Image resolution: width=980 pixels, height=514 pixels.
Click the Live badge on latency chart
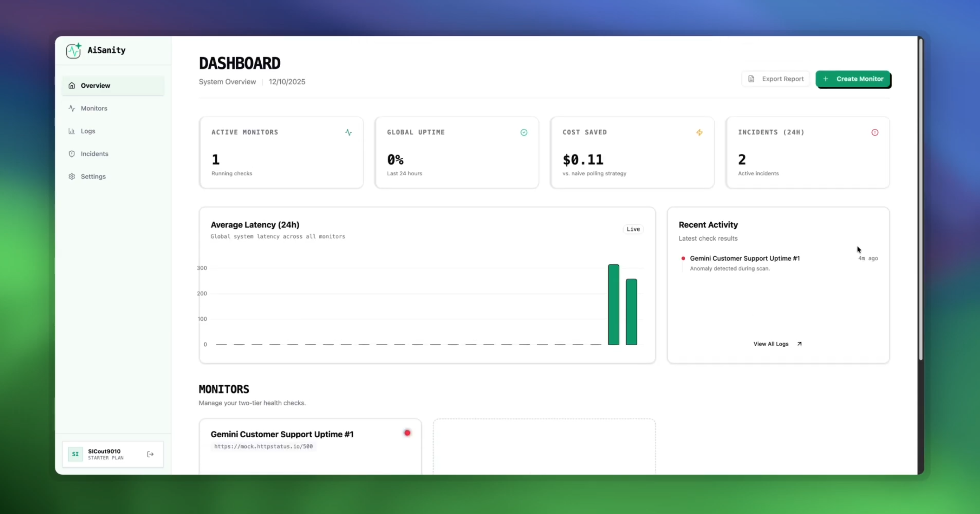pyautogui.click(x=633, y=229)
